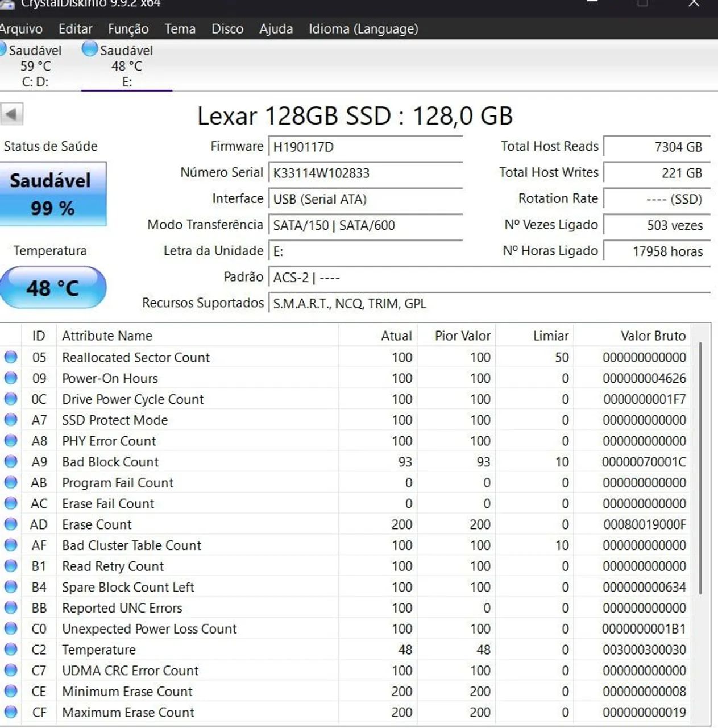Open the Ajuda menu

click(276, 28)
